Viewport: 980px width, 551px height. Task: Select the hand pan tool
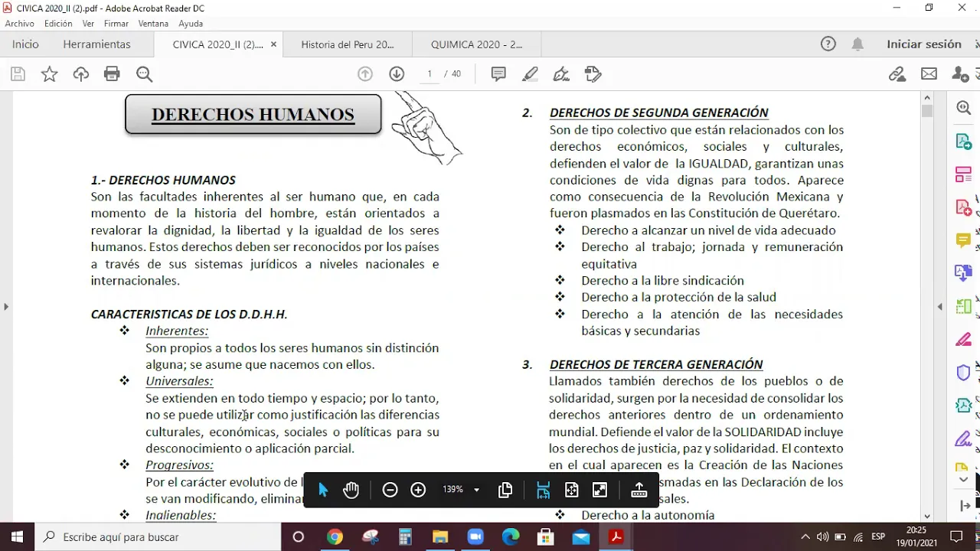tap(351, 491)
